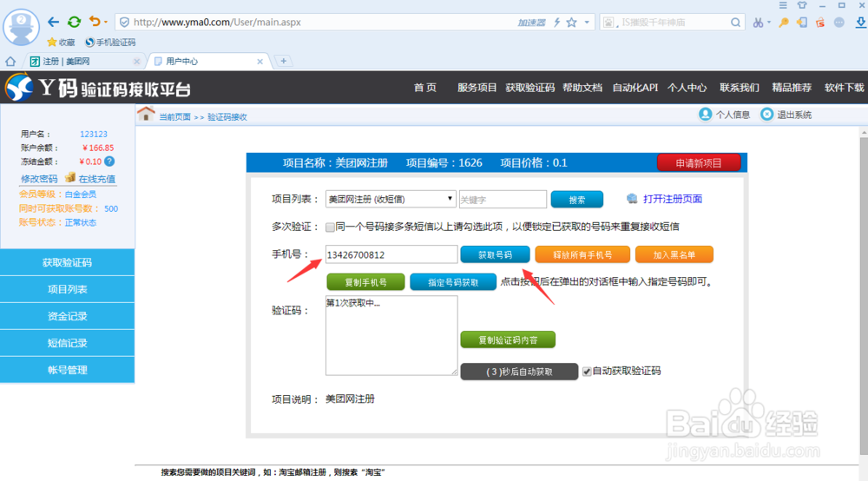Click the download arrow icon

point(861,23)
